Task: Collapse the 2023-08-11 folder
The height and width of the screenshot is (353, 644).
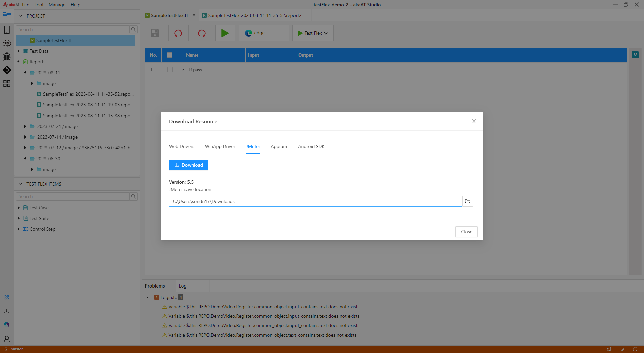Action: click(25, 73)
